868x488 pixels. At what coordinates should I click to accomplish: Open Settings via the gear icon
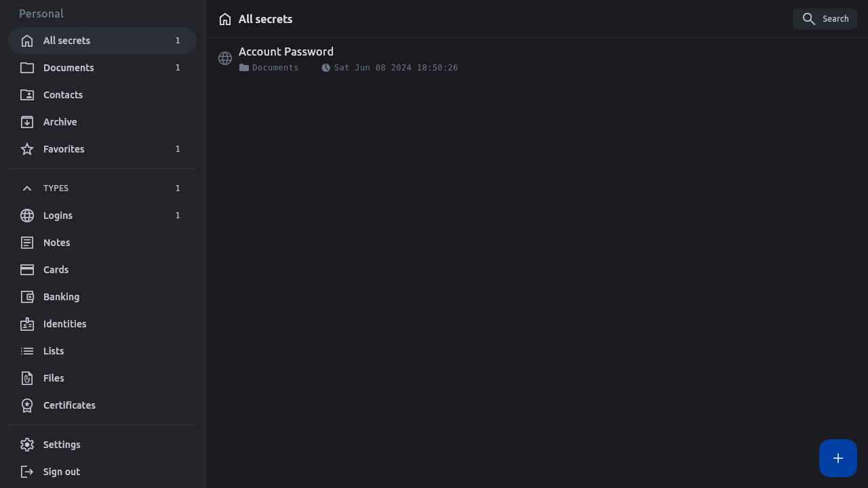pyautogui.click(x=27, y=445)
